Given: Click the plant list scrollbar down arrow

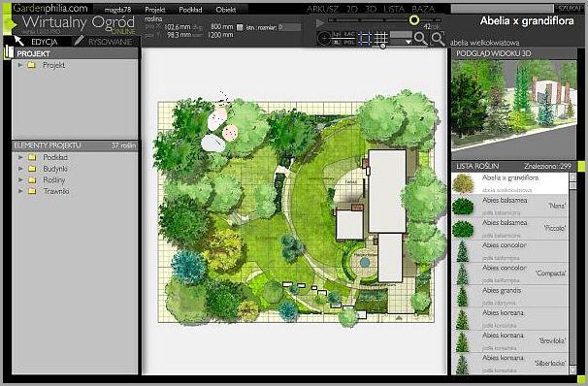Looking at the screenshot, I should click(x=572, y=370).
